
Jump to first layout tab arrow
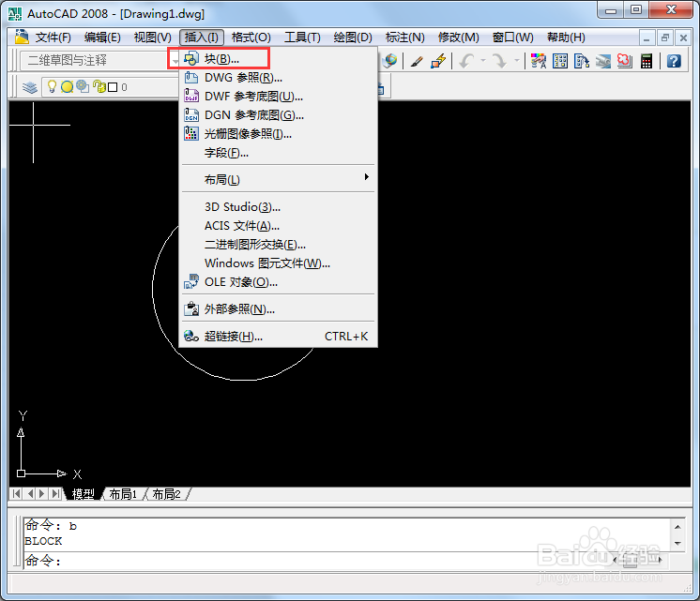tap(17, 493)
